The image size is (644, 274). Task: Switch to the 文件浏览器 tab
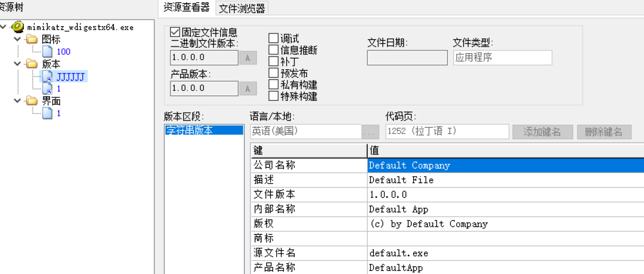(242, 8)
